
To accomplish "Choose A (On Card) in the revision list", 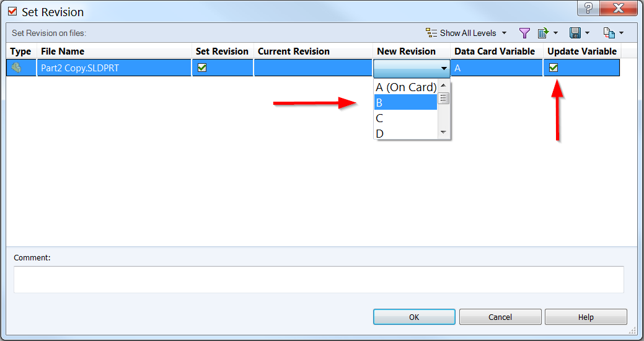I will [x=405, y=87].
